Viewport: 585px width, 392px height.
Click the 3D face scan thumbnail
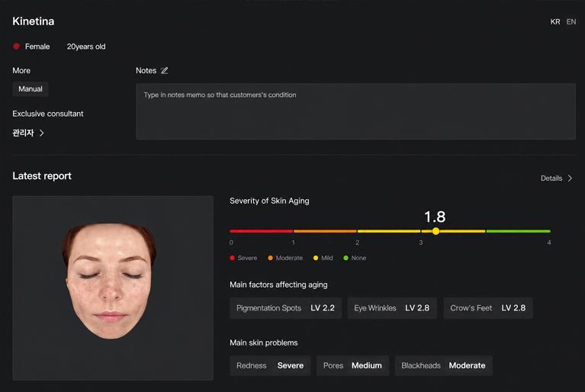[113, 288]
